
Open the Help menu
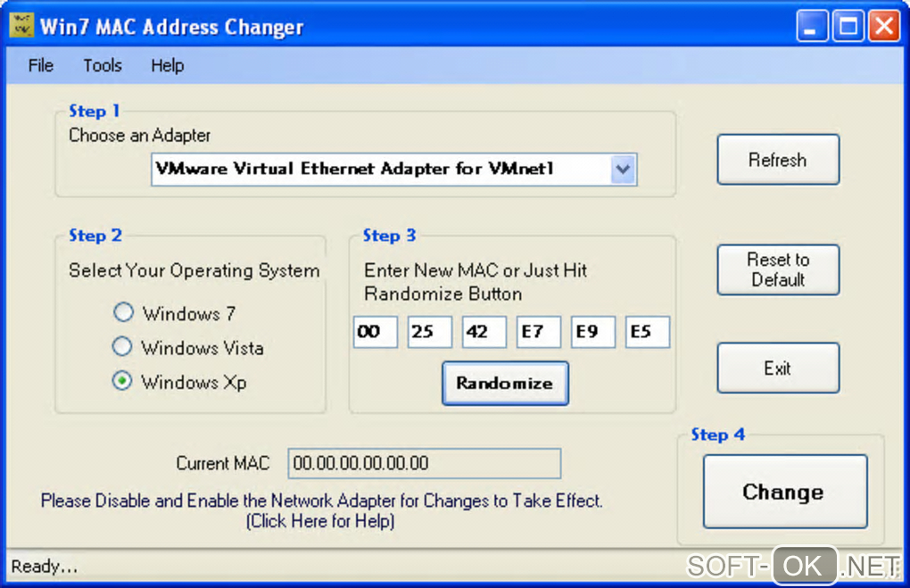pyautogui.click(x=167, y=66)
